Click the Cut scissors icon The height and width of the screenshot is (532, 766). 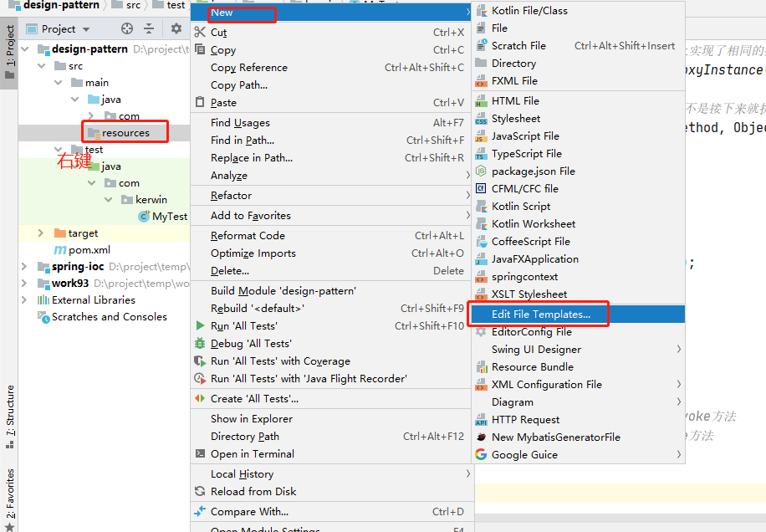200,33
